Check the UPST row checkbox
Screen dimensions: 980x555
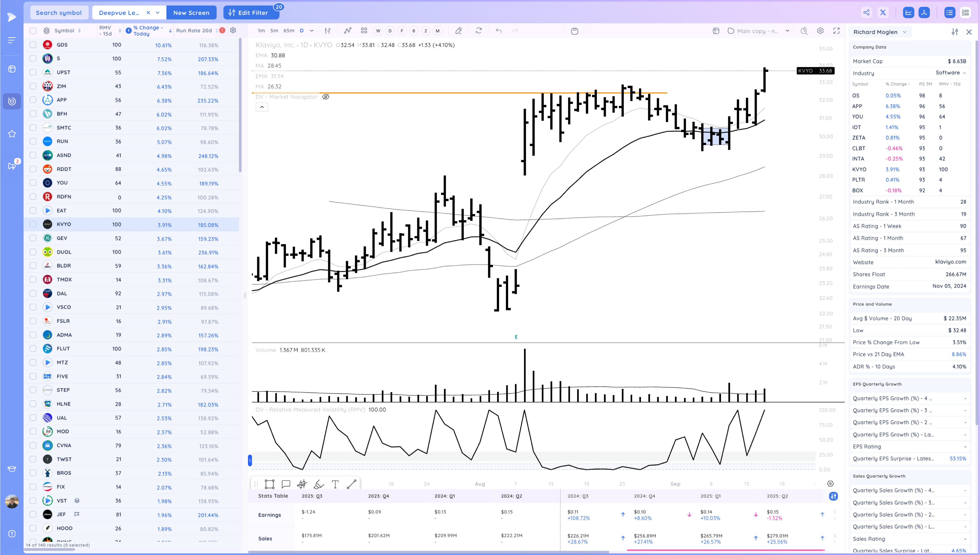[x=33, y=72]
